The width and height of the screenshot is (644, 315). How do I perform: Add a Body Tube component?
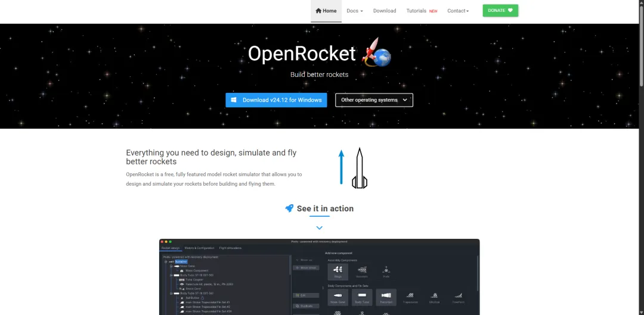[x=362, y=297]
